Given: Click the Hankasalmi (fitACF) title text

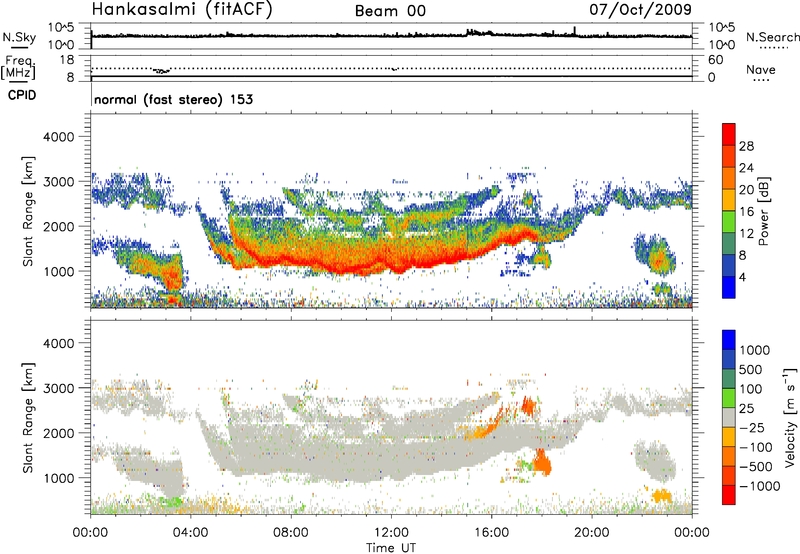Looking at the screenshot, I should (182, 9).
